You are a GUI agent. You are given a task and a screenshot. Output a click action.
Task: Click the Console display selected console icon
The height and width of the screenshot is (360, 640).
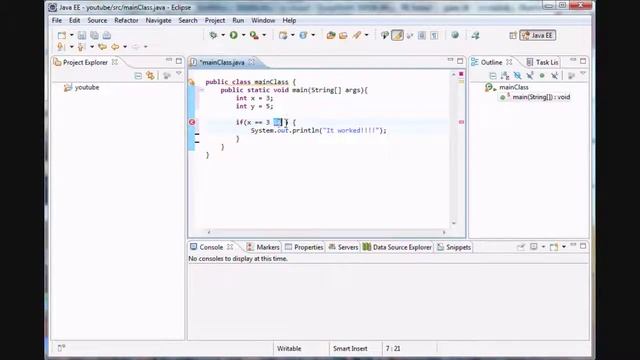(534, 247)
